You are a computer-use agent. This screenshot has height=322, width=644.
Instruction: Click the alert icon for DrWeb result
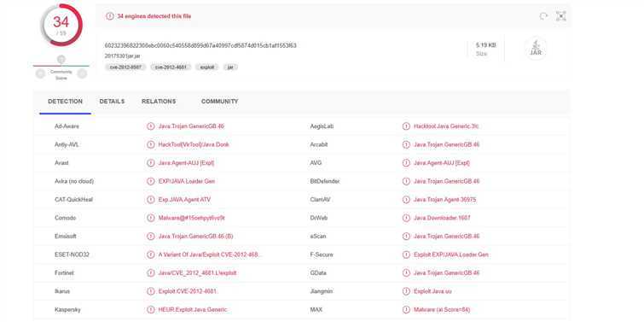click(406, 218)
